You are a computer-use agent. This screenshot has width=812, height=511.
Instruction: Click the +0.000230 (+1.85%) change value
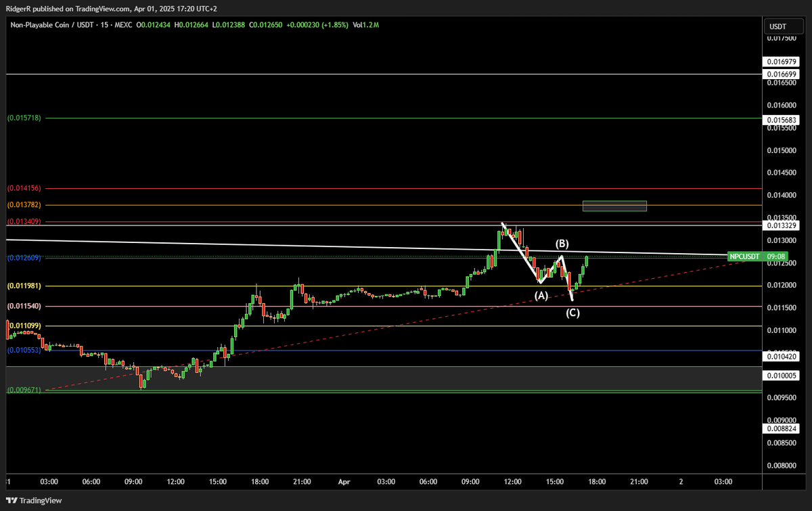(318, 25)
